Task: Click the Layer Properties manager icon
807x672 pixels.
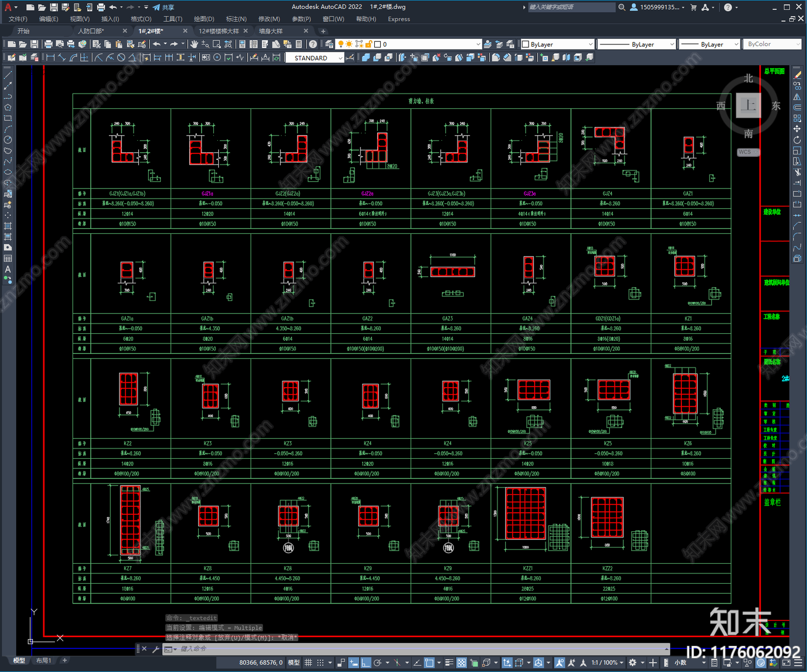Action: pyautogui.click(x=329, y=44)
